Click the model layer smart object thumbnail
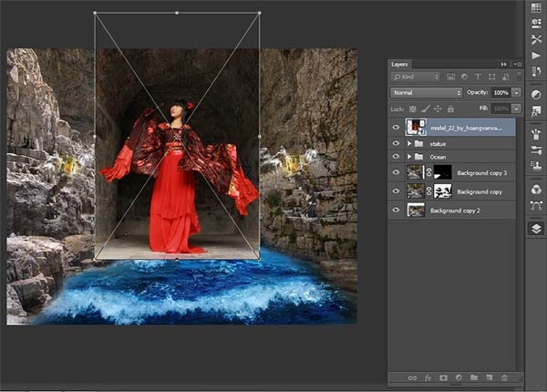 (416, 128)
